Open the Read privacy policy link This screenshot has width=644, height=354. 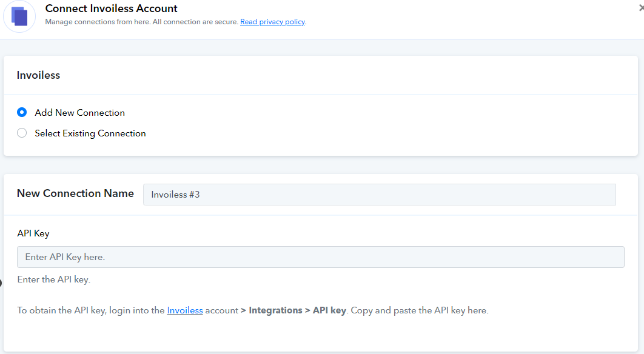272,22
